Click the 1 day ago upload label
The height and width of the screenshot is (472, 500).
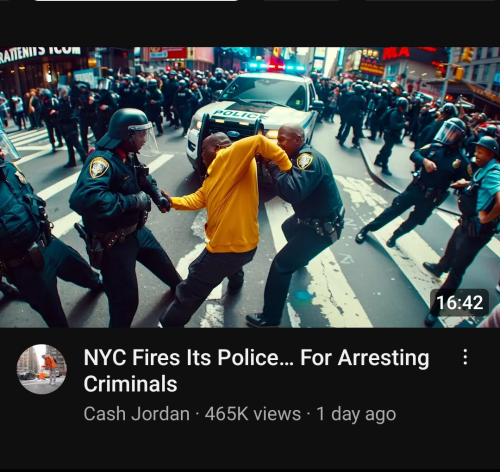pyautogui.click(x=356, y=414)
